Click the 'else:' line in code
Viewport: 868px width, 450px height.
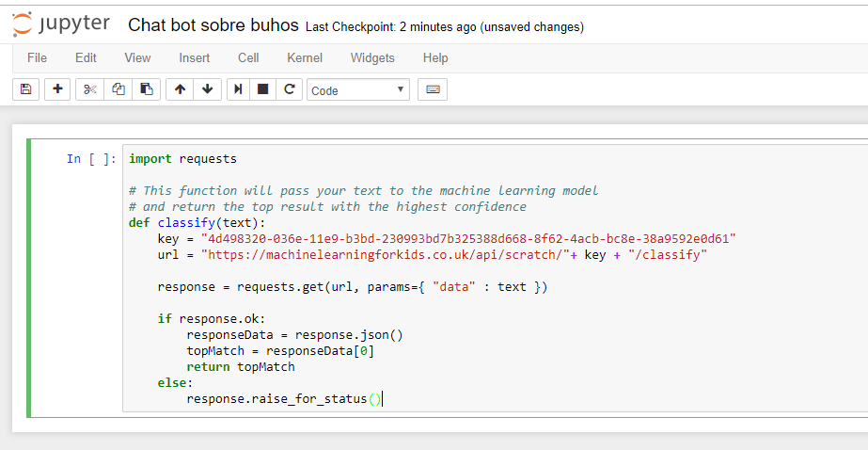[175, 383]
